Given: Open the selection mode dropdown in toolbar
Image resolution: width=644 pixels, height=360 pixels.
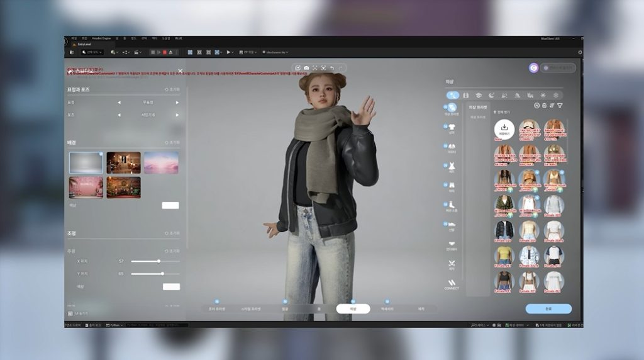Looking at the screenshot, I should (x=92, y=52).
